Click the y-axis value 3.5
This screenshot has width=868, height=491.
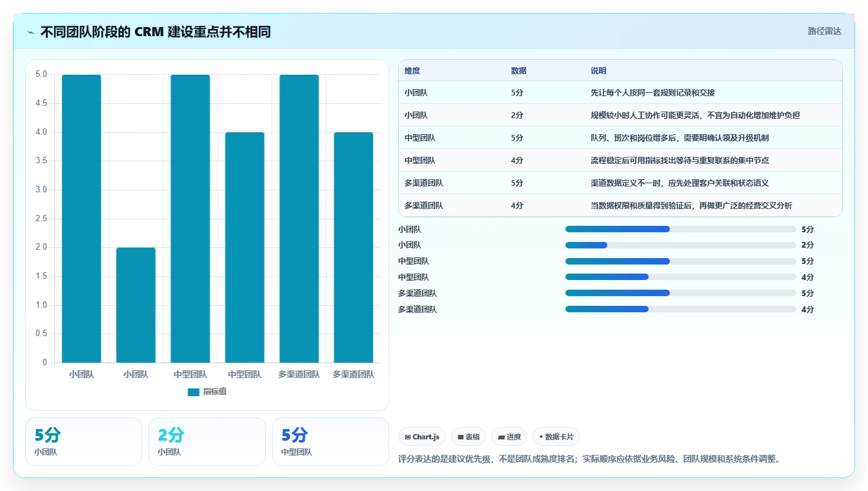point(41,161)
